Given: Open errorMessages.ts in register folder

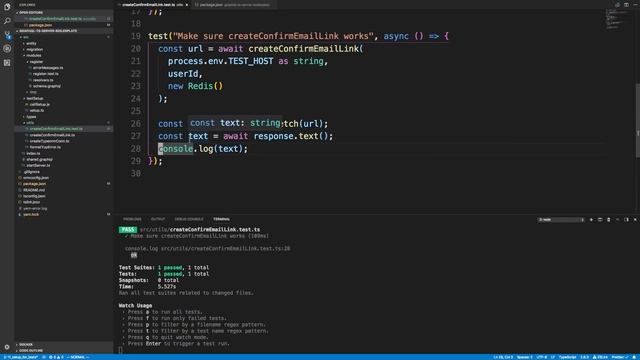Looking at the screenshot, I should pyautogui.click(x=48, y=68).
